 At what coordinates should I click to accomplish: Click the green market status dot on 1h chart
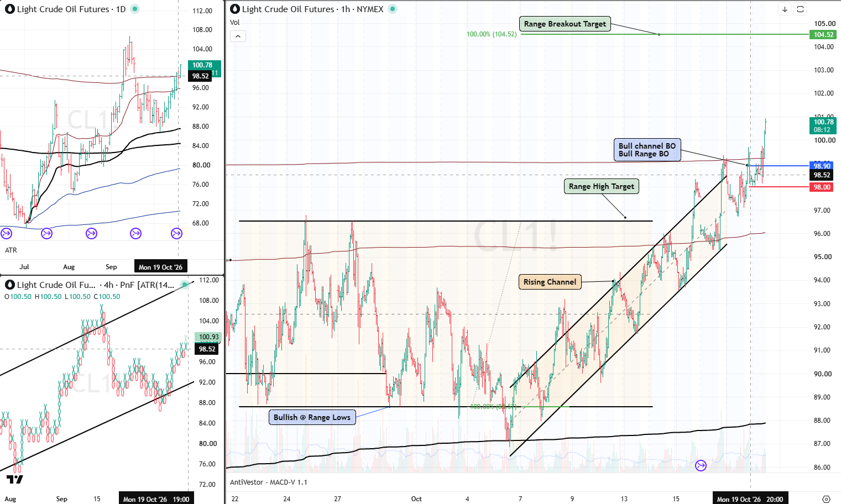click(393, 9)
